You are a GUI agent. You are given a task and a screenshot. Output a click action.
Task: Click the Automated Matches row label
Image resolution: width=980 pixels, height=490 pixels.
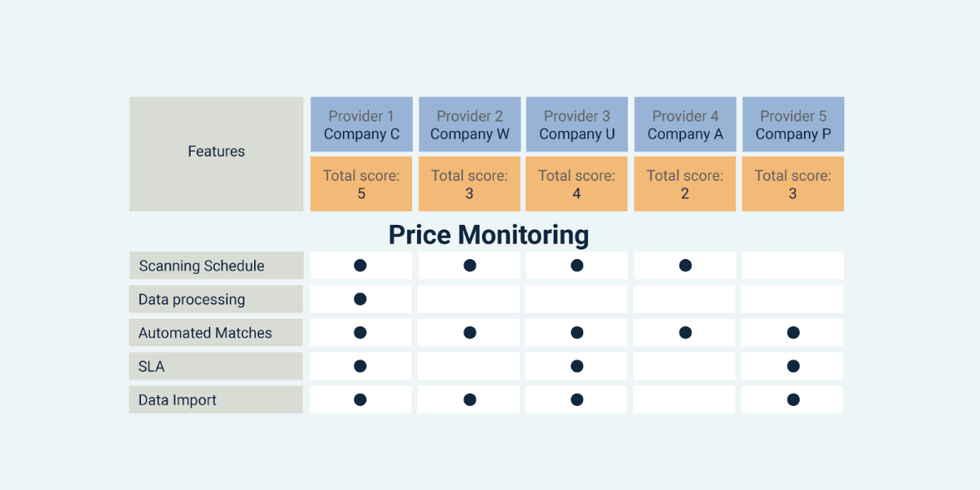(216, 333)
